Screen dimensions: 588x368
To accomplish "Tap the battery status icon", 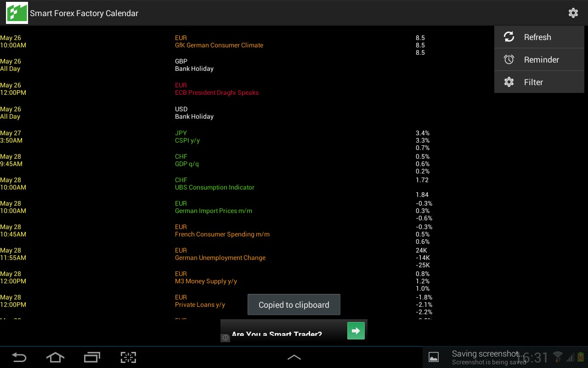I will 581,357.
